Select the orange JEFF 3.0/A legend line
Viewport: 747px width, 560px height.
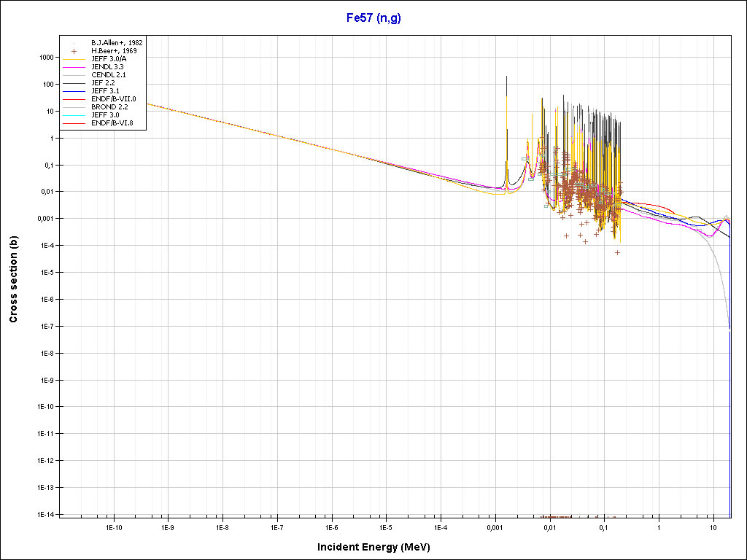(75, 59)
